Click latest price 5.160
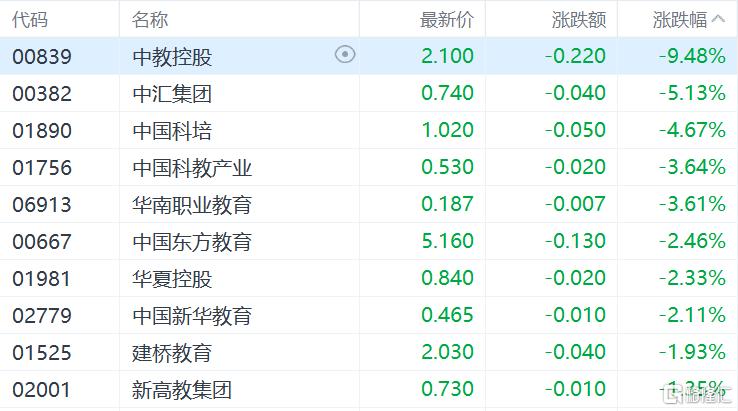Screen dimensions: 738x411 447,241
